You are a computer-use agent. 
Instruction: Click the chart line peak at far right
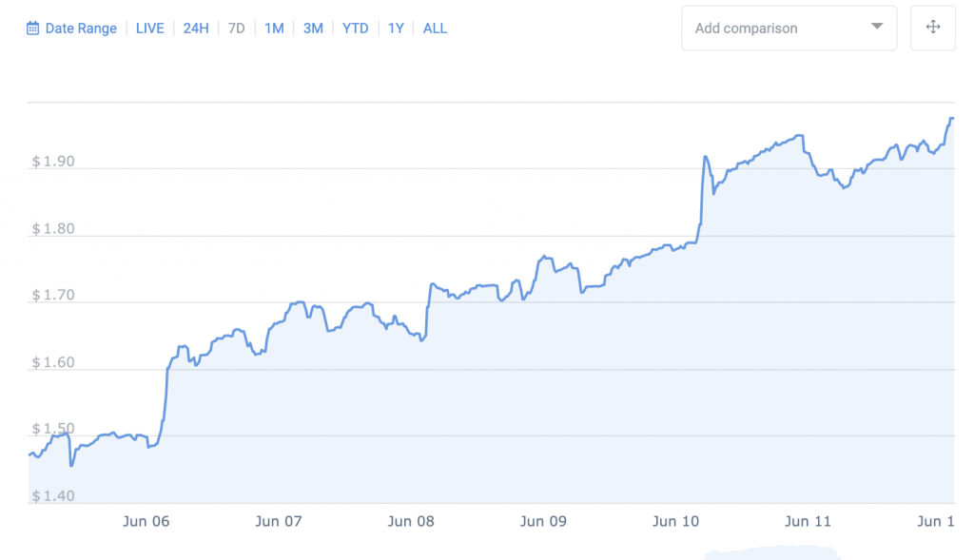(x=950, y=119)
